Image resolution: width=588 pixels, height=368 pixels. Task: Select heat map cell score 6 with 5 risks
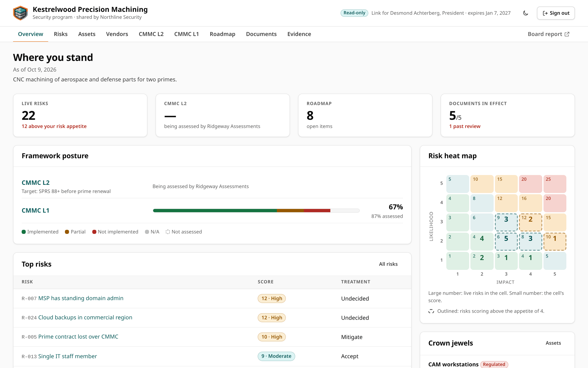506,241
